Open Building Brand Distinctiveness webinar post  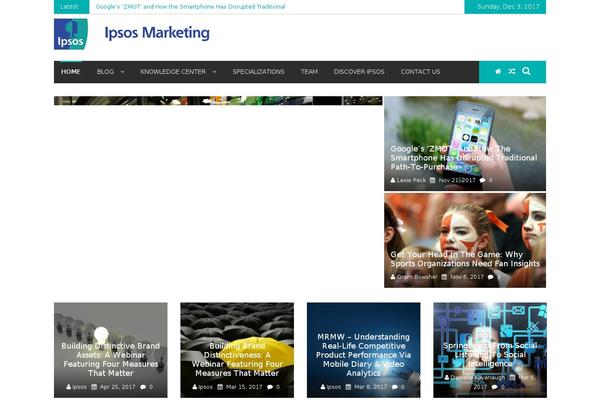tap(237, 359)
